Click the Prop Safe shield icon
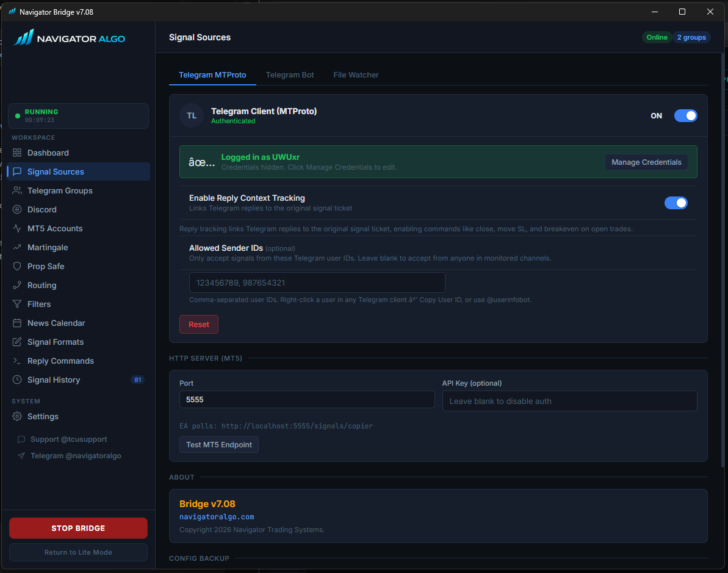This screenshot has height=573, width=728. coord(17,267)
